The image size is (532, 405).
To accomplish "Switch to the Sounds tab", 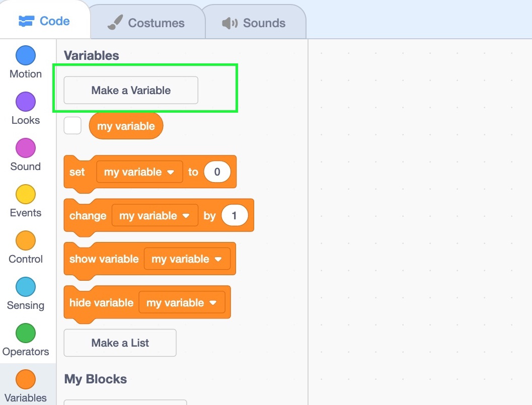I will [x=254, y=23].
